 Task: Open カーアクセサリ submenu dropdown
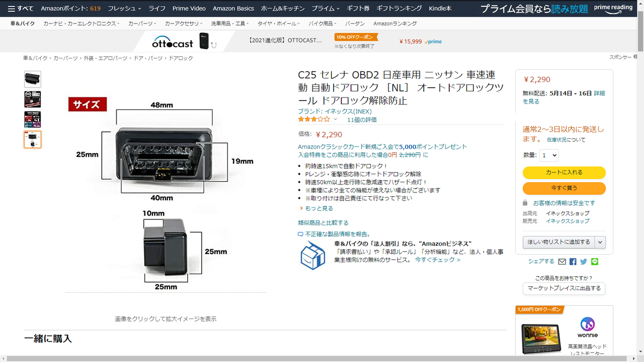click(x=184, y=24)
